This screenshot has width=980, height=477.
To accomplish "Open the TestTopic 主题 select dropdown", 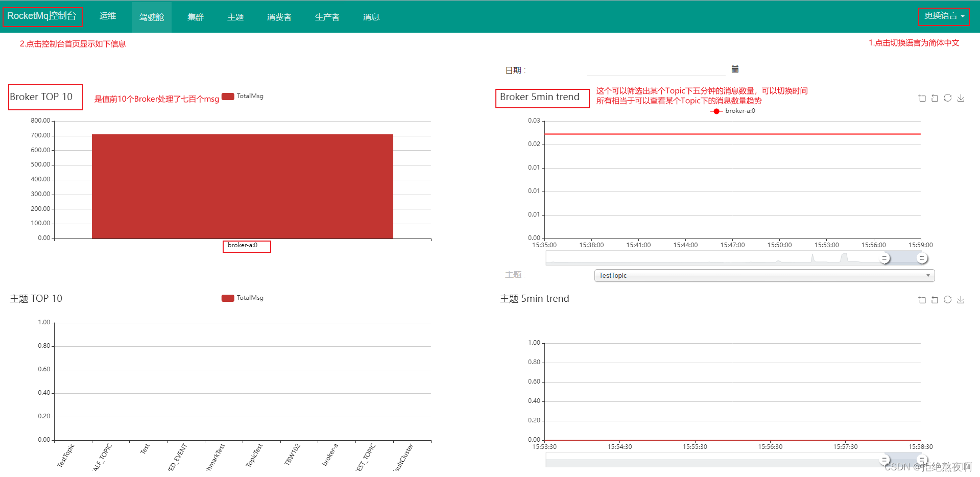I will 764,275.
